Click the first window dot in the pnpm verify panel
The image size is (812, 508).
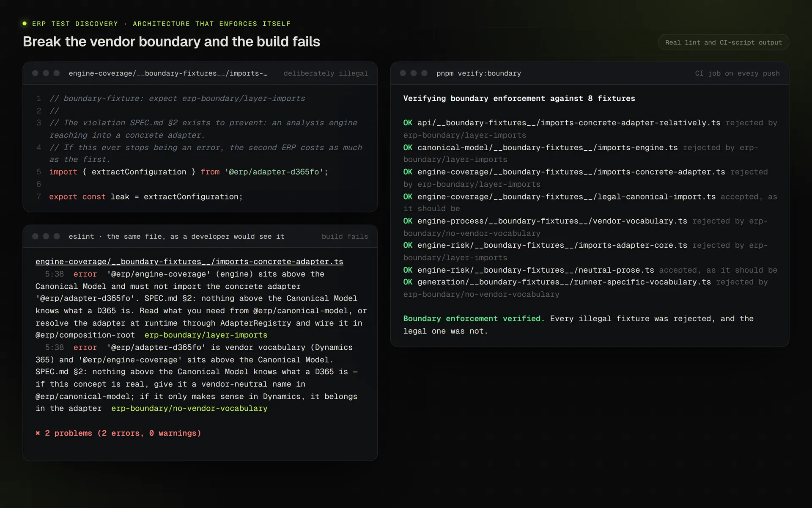[403, 73]
